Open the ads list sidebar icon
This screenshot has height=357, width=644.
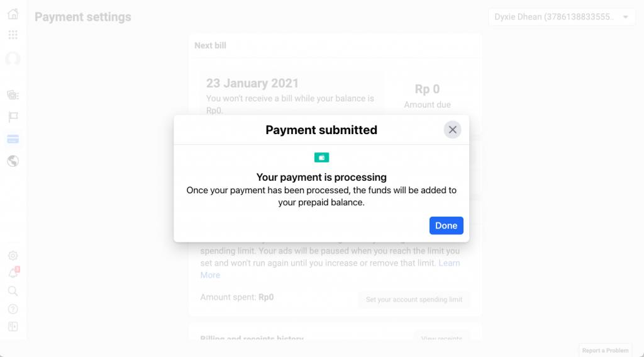coord(13,95)
